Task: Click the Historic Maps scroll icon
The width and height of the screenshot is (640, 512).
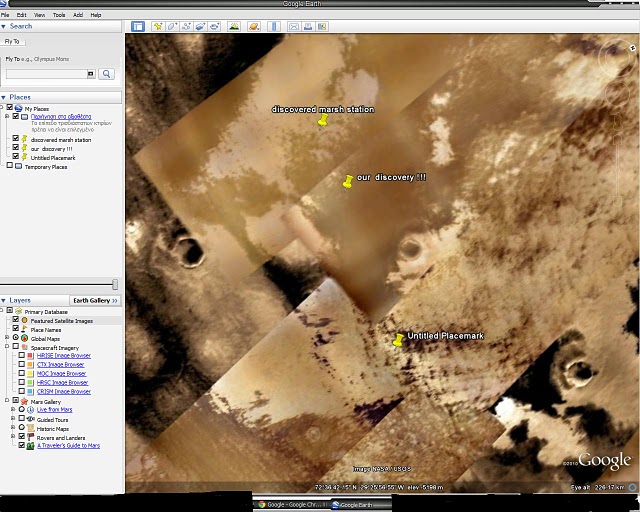Action: click(x=31, y=428)
